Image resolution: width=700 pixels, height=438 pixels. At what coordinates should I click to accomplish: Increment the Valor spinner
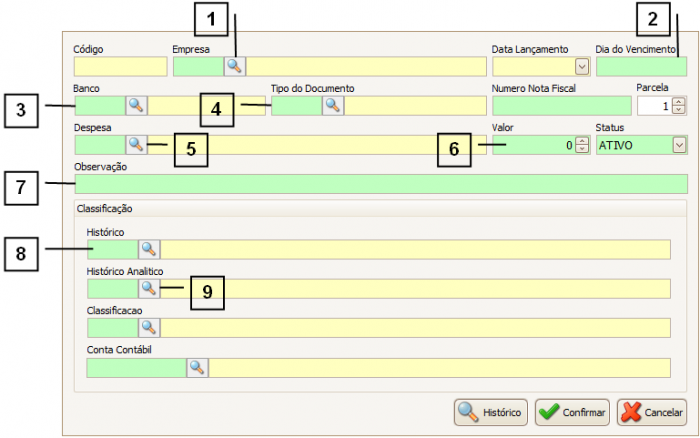coord(581,140)
